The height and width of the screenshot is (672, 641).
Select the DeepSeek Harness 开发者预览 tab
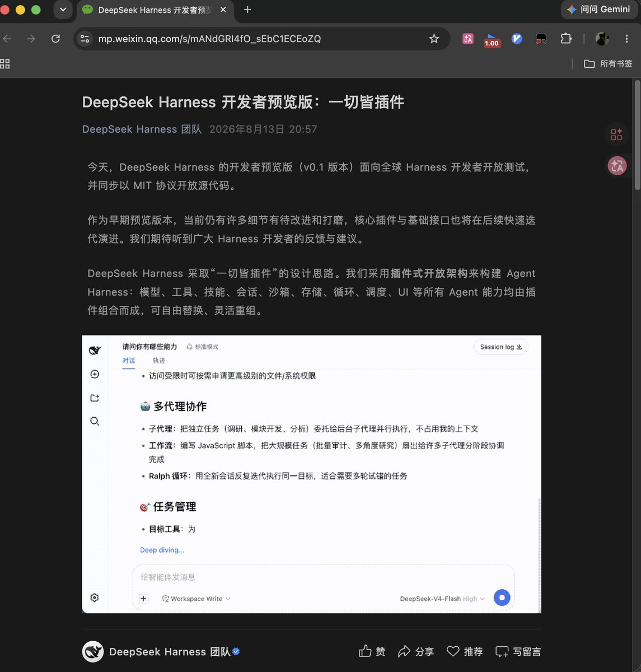(x=155, y=10)
